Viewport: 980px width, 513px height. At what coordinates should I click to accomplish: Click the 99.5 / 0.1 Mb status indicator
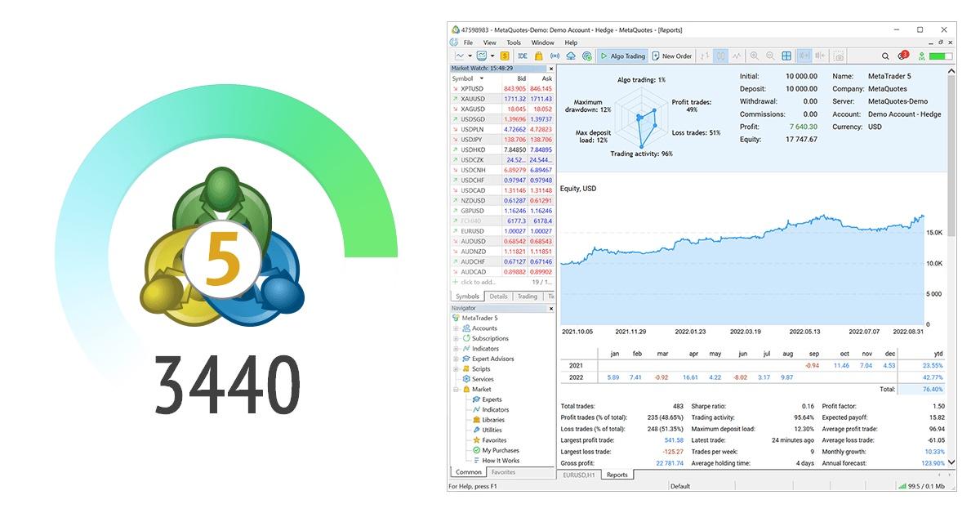coord(920,486)
